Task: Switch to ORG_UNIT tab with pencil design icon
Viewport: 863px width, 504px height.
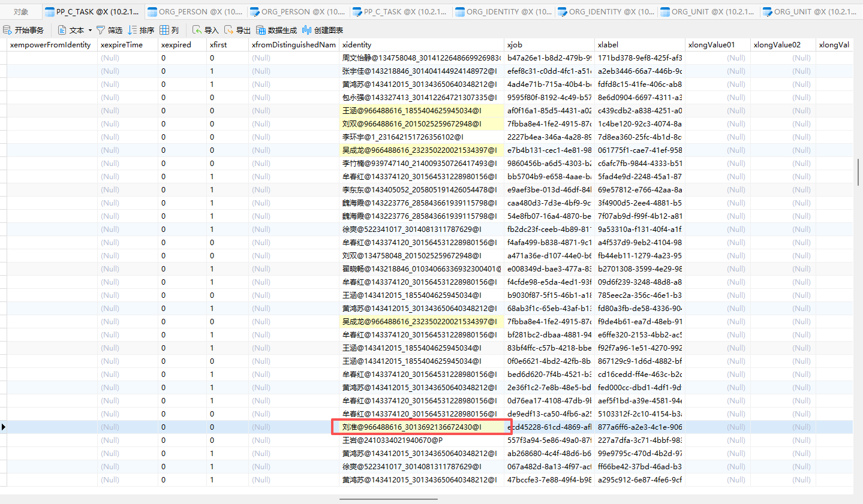Action: point(810,11)
